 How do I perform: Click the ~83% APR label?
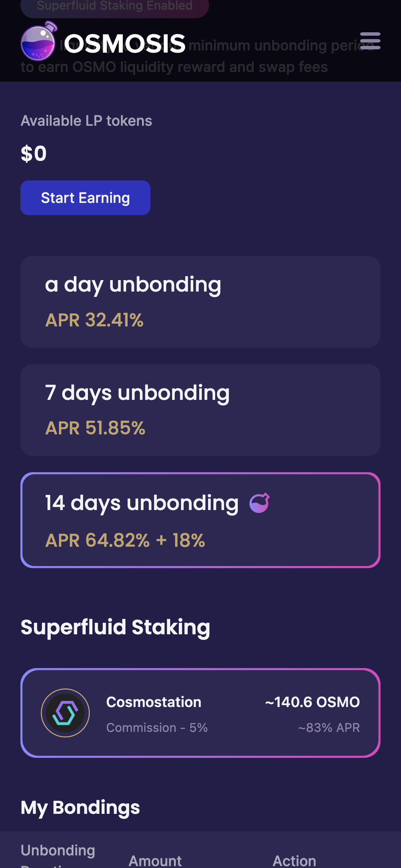tap(329, 727)
